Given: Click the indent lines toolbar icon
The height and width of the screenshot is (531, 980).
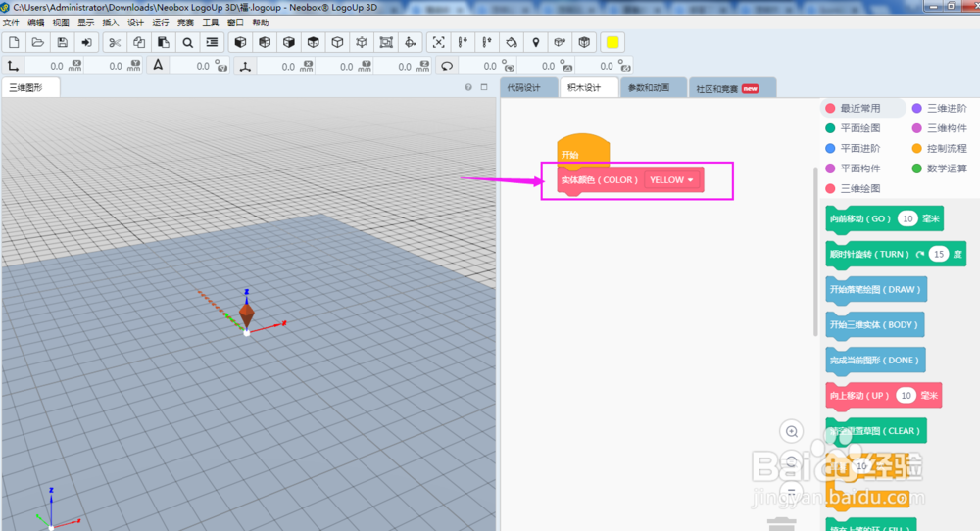Looking at the screenshot, I should click(212, 42).
